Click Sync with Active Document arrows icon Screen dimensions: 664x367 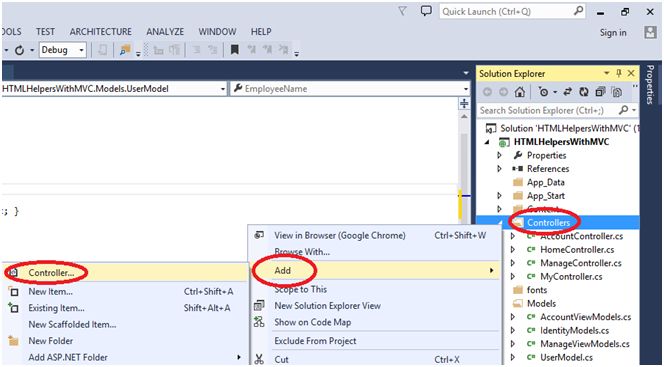[x=568, y=92]
